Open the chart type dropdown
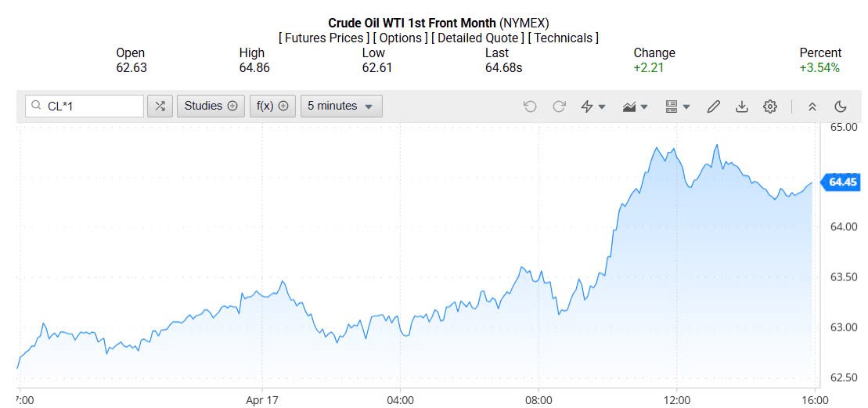 636,107
